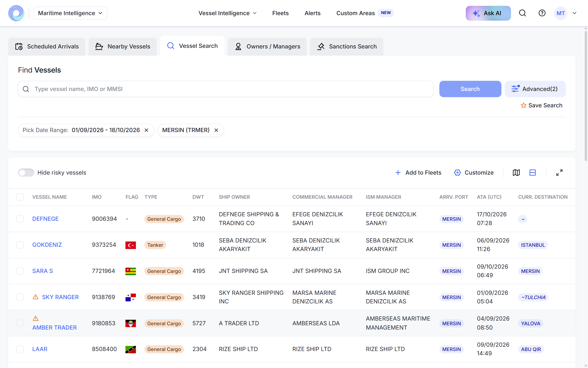The image size is (588, 368).
Task: Open the Maritime Intelligence dropdown
Action: [70, 13]
